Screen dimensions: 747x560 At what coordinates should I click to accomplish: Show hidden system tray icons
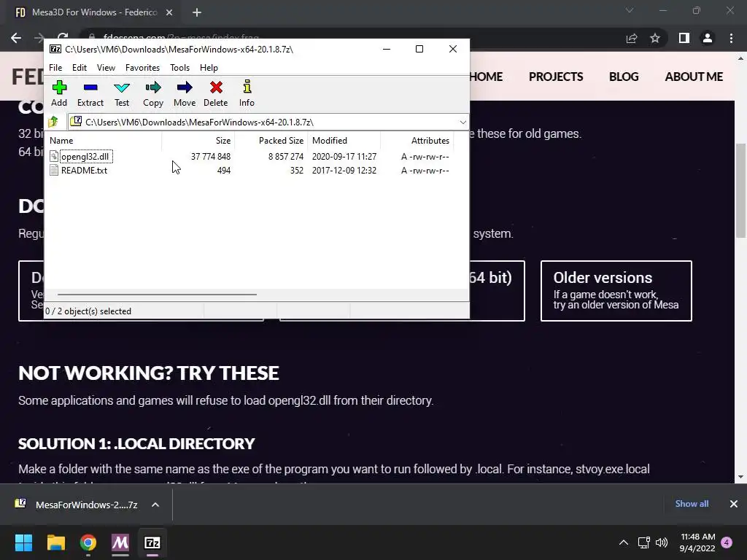[624, 542]
